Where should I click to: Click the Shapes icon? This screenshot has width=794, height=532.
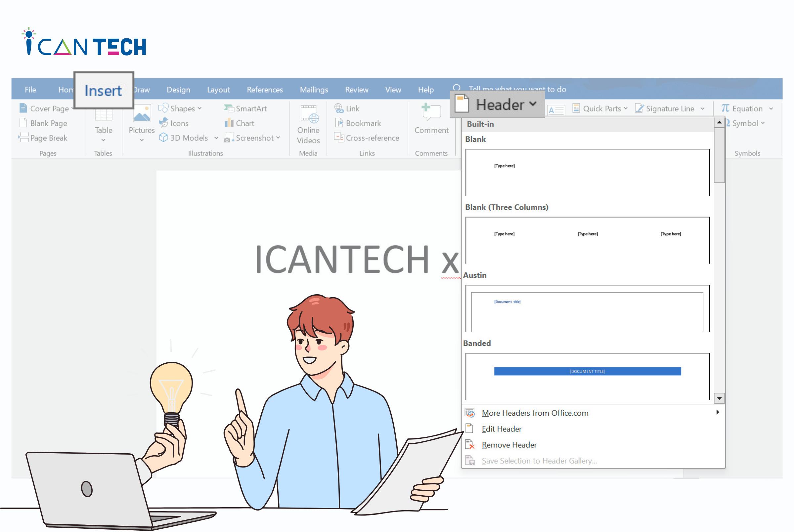point(163,108)
